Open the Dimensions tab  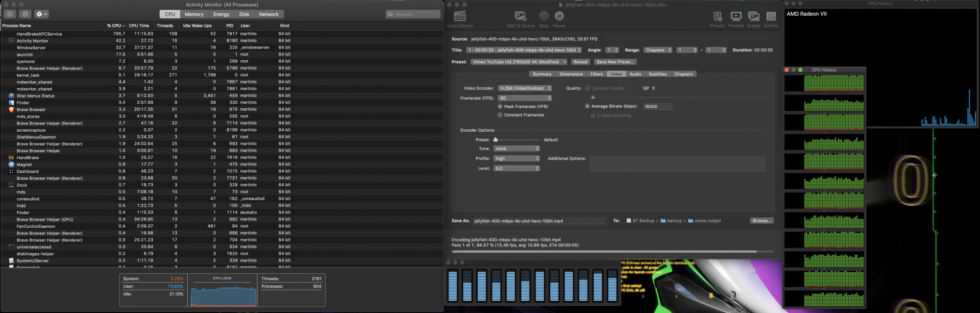[x=571, y=74]
